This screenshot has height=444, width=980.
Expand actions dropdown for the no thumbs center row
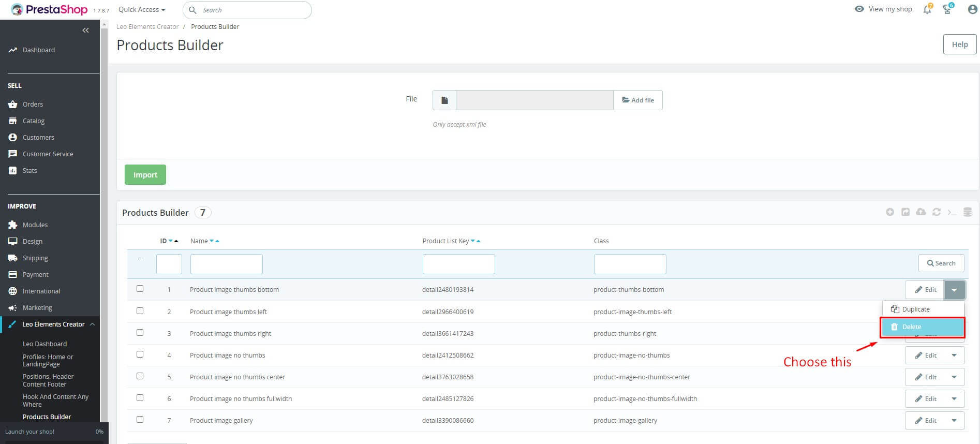[x=954, y=377]
